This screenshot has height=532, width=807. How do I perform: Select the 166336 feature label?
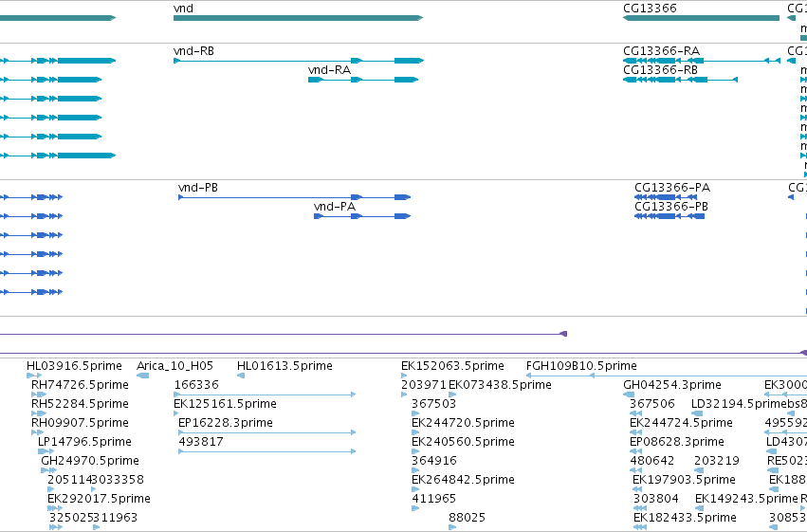196,385
